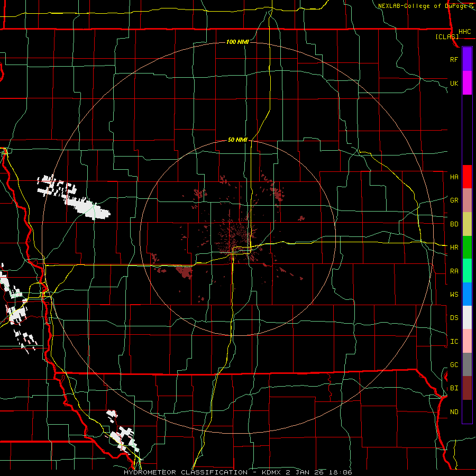The width and height of the screenshot is (476, 476).
Task: Click the '50 NMI' range ring label
Action: pyautogui.click(x=237, y=140)
